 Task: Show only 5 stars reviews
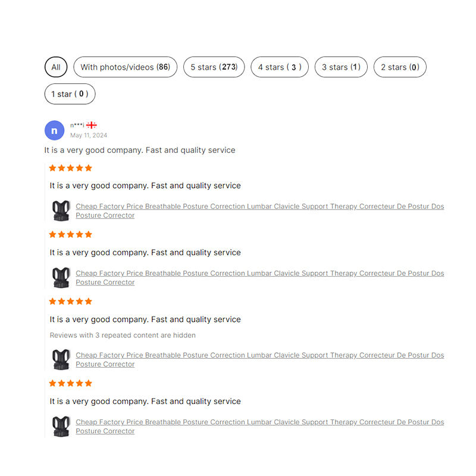click(x=214, y=67)
